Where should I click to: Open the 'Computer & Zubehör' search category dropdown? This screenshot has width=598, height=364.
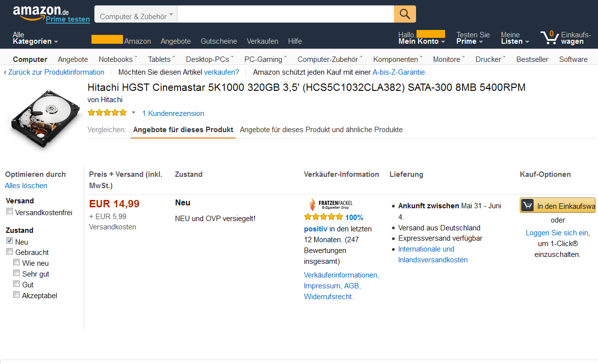coord(136,16)
